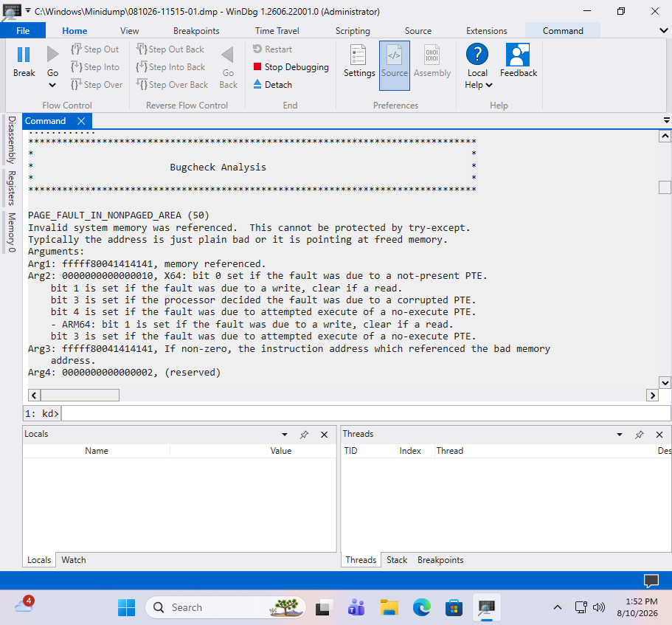The image size is (672, 625).
Task: Click the Go Back arrow icon
Action: [228, 55]
